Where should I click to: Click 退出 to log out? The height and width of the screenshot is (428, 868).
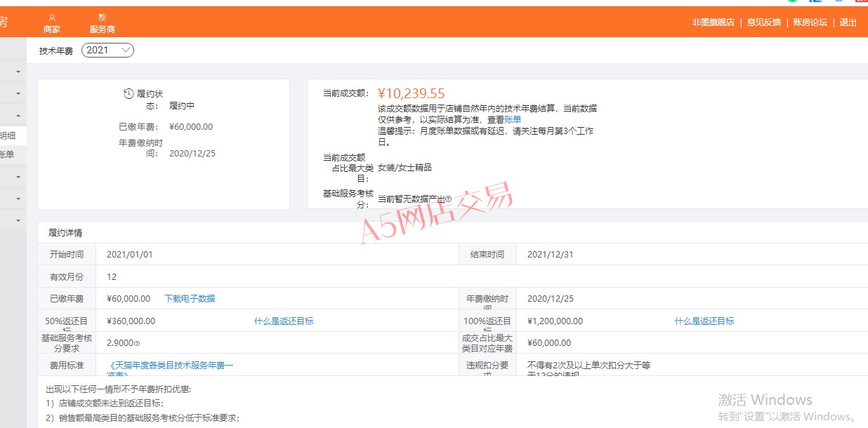tap(848, 22)
